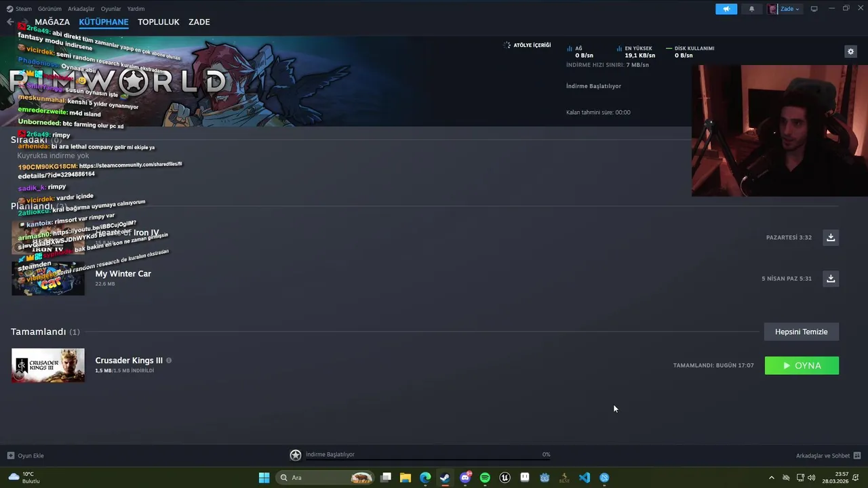Image resolution: width=868 pixels, height=488 pixels.
Task: Open download settings gear icon
Action: tap(850, 52)
